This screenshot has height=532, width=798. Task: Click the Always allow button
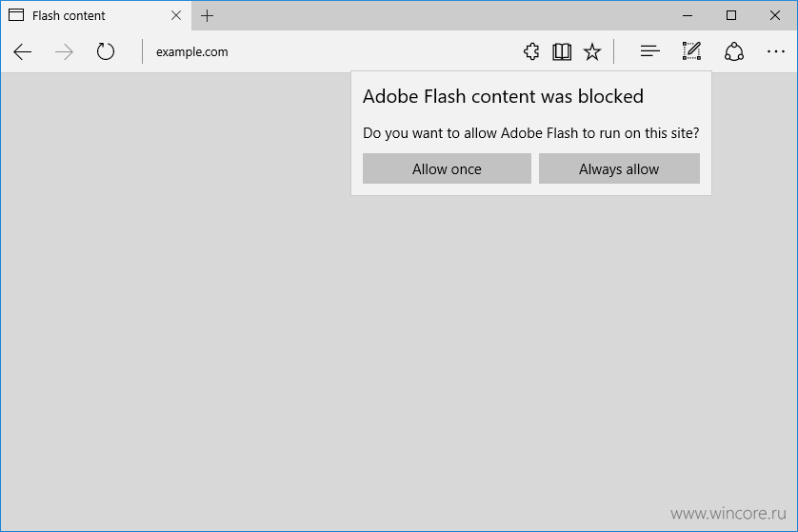[619, 168]
